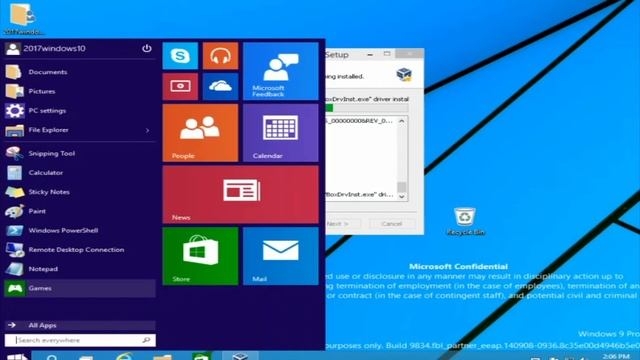Viewport: 640px width, 360px height.
Task: Open Windows PowerShell
Action: click(80, 230)
